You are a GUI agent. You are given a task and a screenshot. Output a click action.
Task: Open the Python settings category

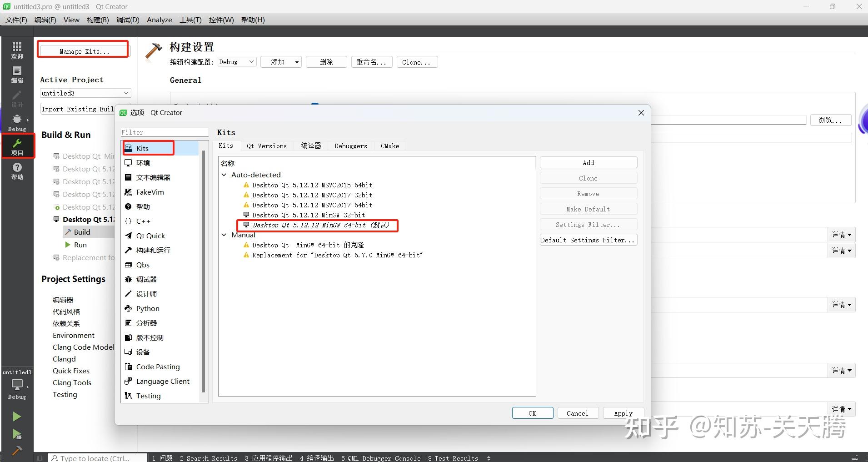click(x=147, y=308)
